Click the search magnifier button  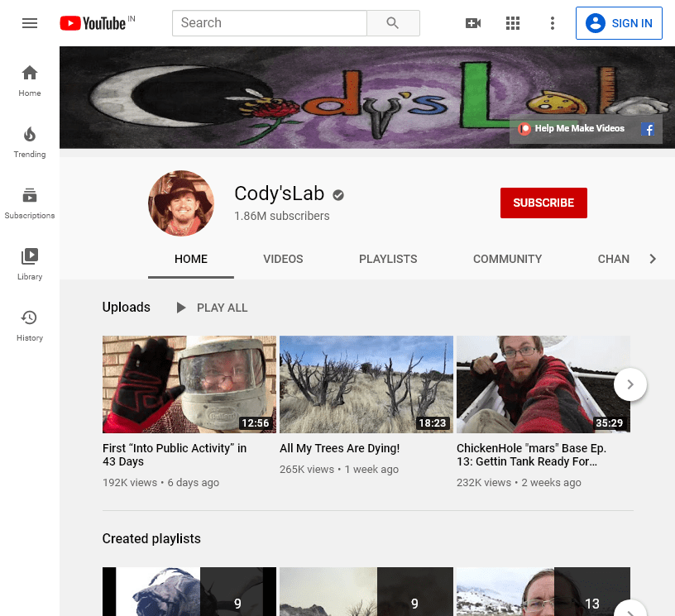pos(393,23)
